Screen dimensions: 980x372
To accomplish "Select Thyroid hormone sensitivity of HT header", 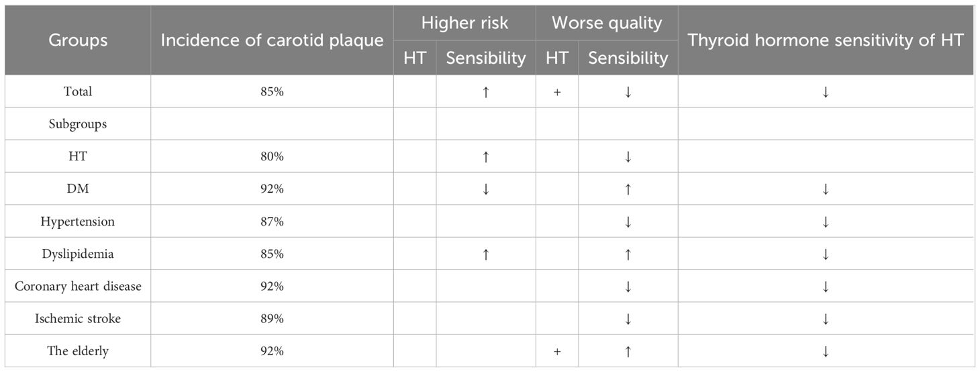I will click(x=826, y=40).
